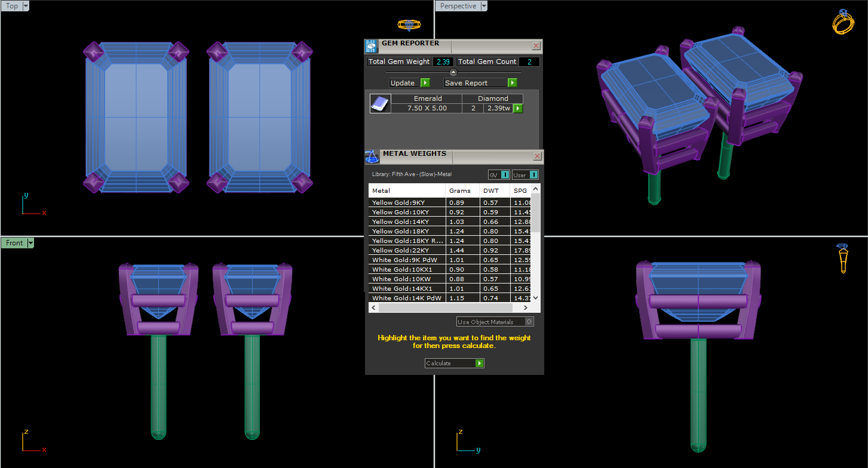Open the Top viewport dropdown arrow

[x=26, y=6]
